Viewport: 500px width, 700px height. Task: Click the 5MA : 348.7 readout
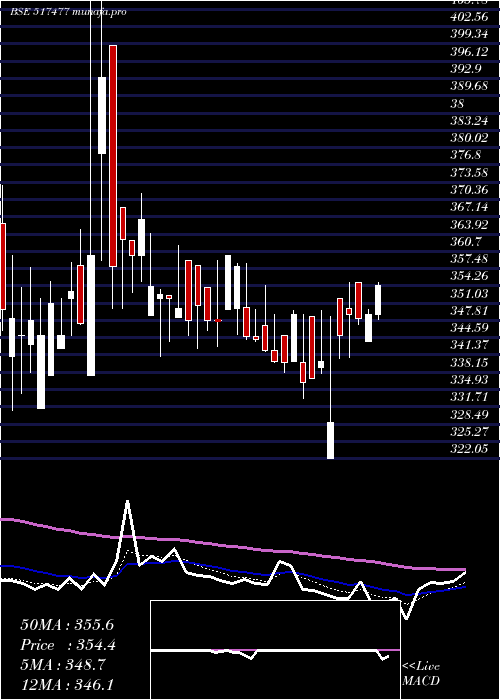pyautogui.click(x=63, y=666)
